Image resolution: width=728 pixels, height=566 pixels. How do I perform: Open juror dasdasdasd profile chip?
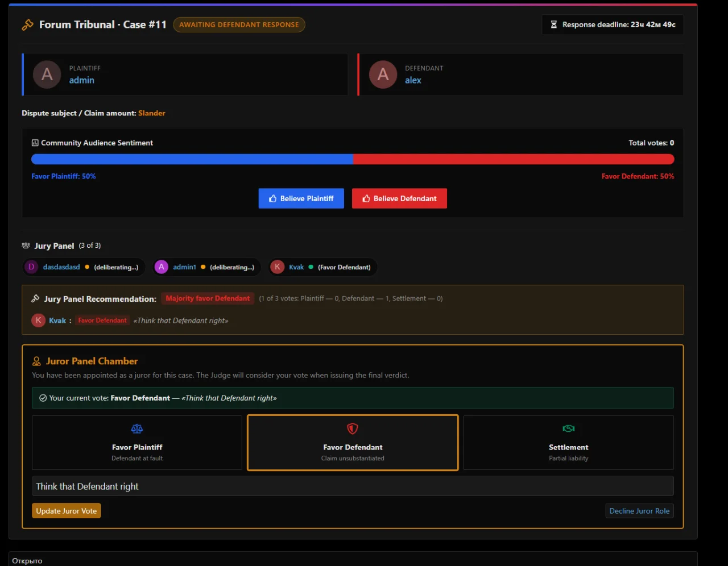click(84, 267)
